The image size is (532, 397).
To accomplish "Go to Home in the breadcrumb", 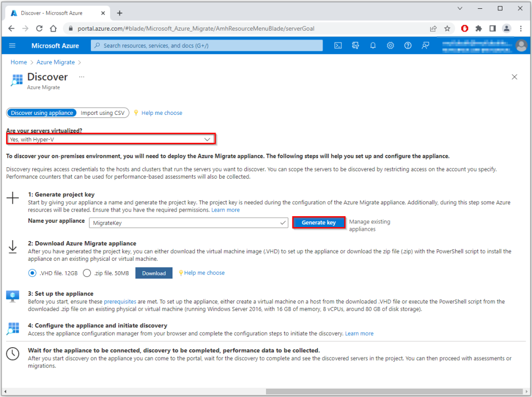I will 19,62.
